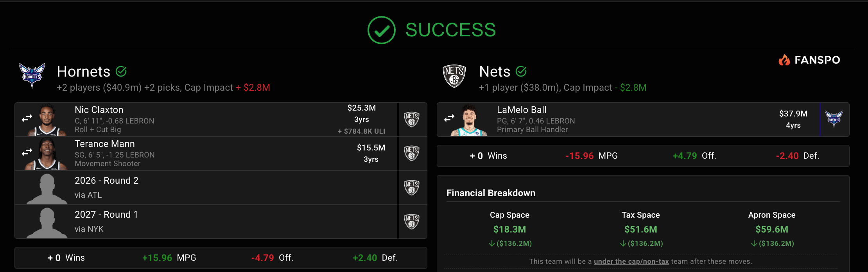
Task: Click the green check beside Hornets name
Action: tap(121, 71)
